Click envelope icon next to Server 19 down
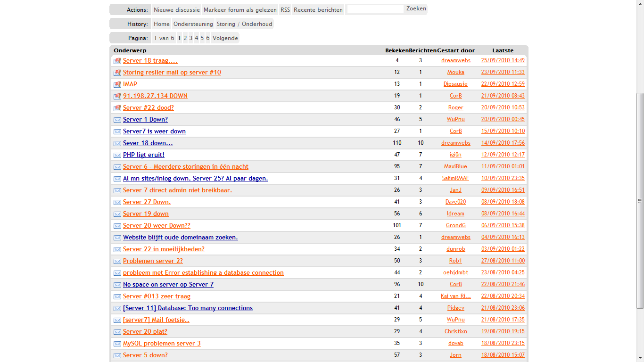The image size is (644, 362). click(117, 214)
